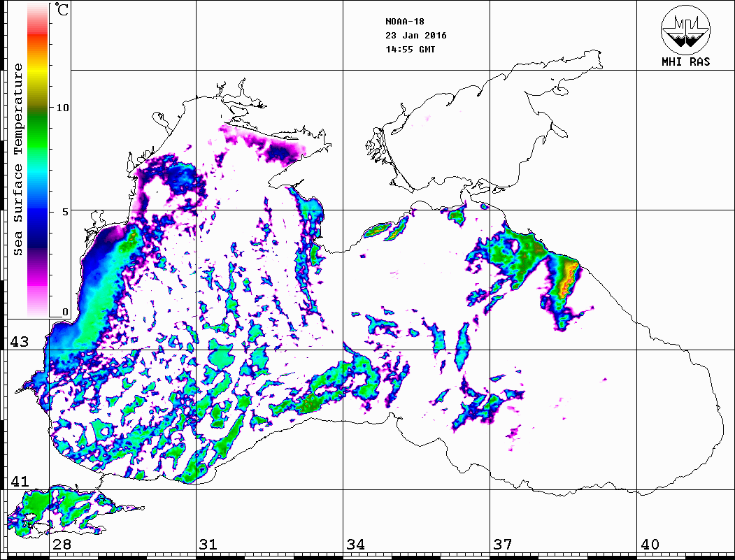
Task: Click the latitude label "41"
Action: coord(20,481)
